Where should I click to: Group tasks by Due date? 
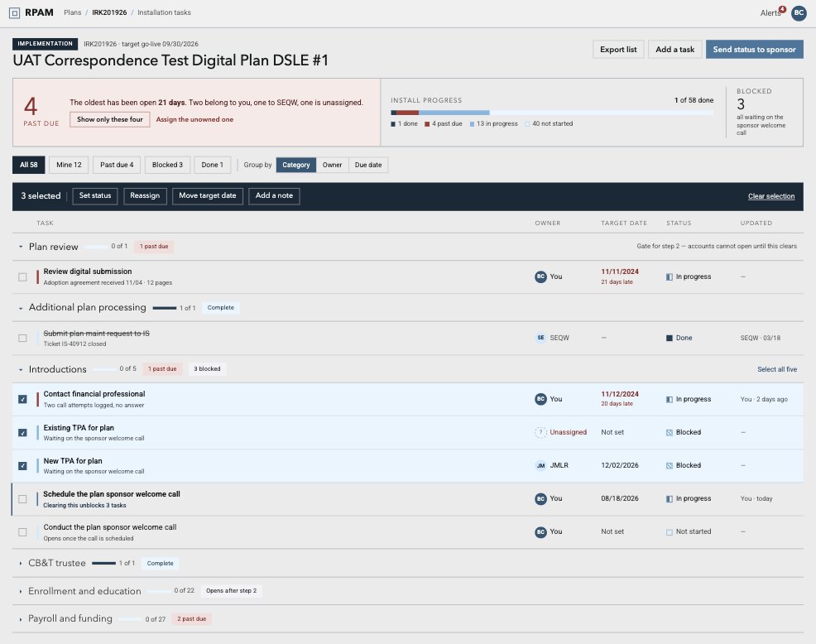pos(368,165)
